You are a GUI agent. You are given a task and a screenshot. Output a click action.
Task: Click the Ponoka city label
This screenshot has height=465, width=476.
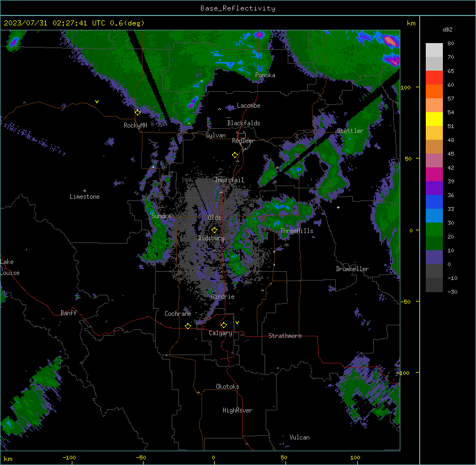pos(265,75)
